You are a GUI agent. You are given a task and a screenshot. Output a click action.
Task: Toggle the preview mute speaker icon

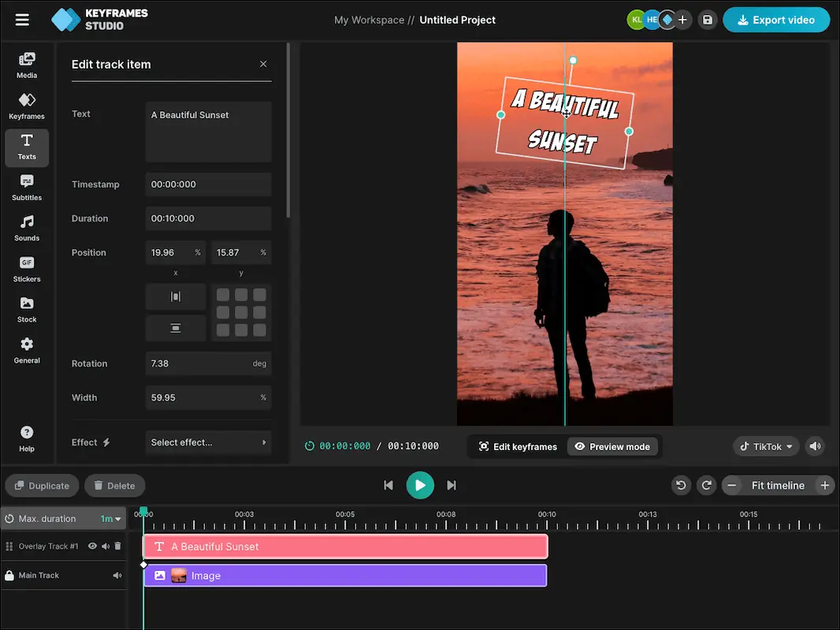(815, 446)
